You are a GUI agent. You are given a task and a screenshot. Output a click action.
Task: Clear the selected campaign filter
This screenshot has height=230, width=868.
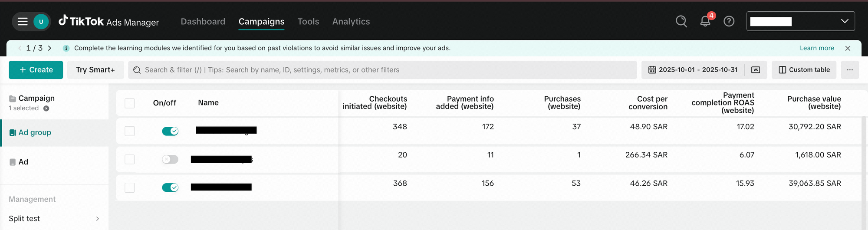(x=46, y=108)
